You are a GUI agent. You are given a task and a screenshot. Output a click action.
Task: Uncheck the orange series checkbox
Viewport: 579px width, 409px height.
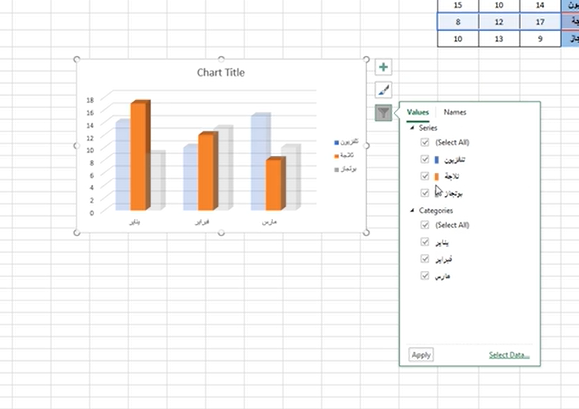[425, 176]
